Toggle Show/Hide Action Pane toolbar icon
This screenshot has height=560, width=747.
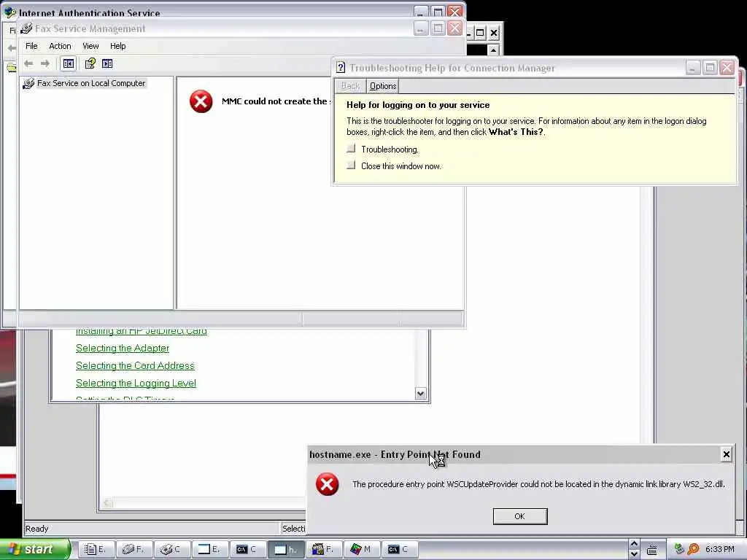[x=107, y=63]
